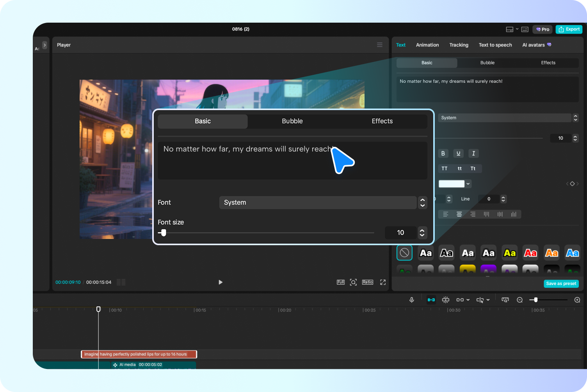This screenshot has height=392, width=587.
Task: Click the linkage chain icon
Action: [x=460, y=300]
